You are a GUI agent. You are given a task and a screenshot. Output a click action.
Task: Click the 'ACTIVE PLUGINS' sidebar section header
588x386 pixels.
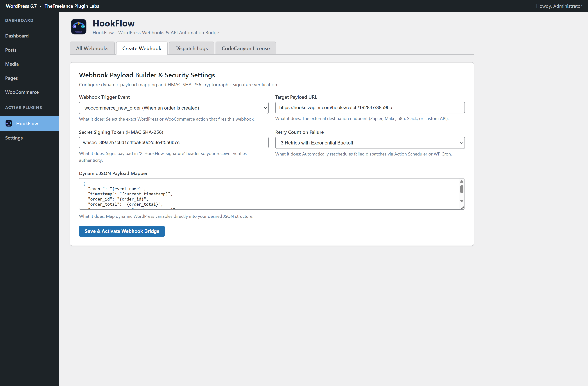(24, 108)
